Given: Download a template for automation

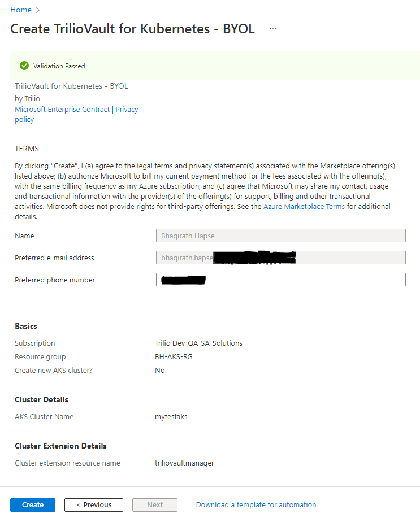Looking at the screenshot, I should 256,505.
